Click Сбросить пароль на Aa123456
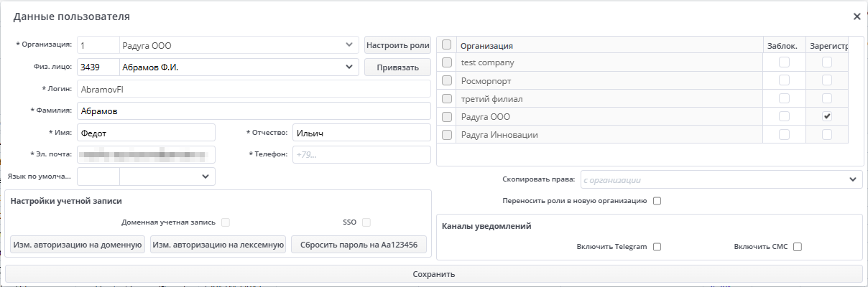This screenshot has height=287, width=868. pyautogui.click(x=359, y=245)
